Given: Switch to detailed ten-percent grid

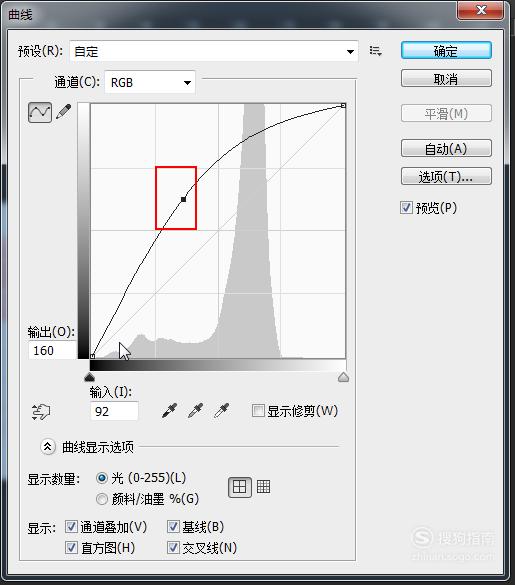Looking at the screenshot, I should 263,487.
